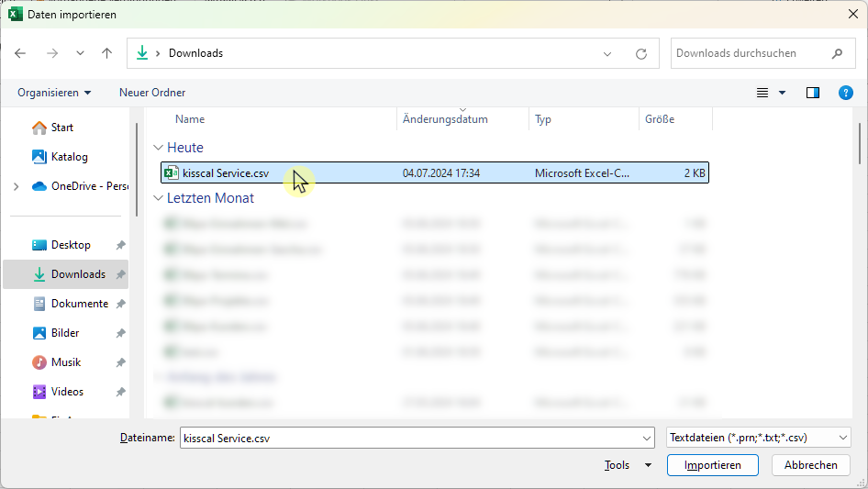This screenshot has width=868, height=489.
Task: Open the Textdateien file type dropdown
Action: (x=759, y=438)
